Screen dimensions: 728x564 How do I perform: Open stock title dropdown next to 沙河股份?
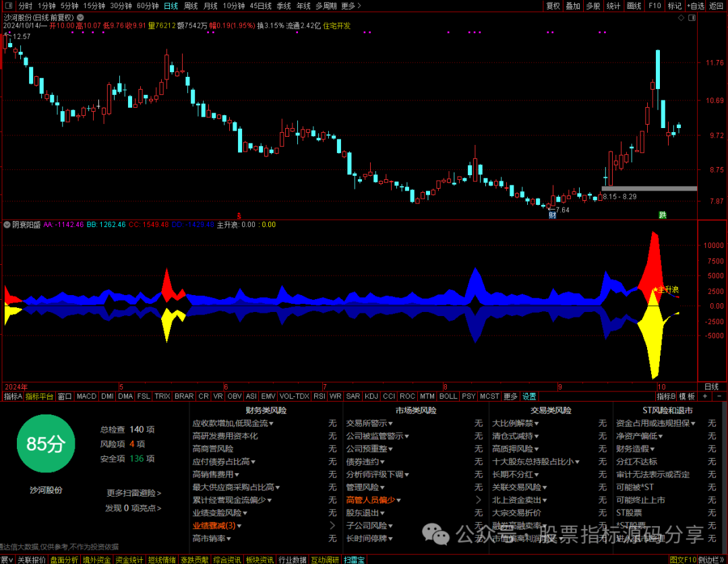pos(80,17)
